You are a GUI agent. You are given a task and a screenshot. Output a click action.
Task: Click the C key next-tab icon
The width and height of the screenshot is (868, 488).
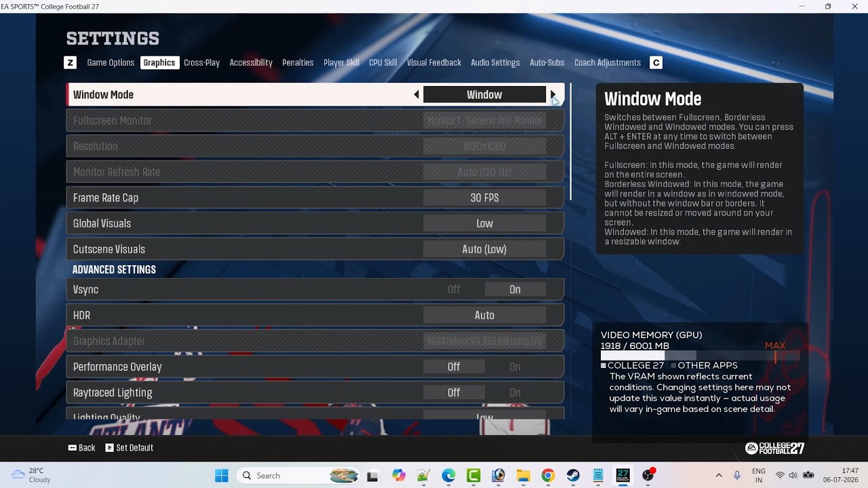656,62
